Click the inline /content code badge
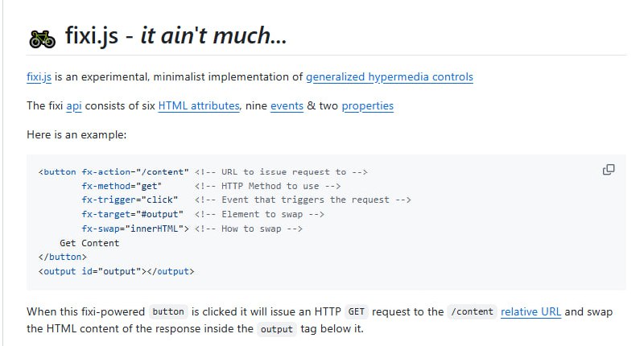This screenshot has width=644, height=346. (472, 312)
